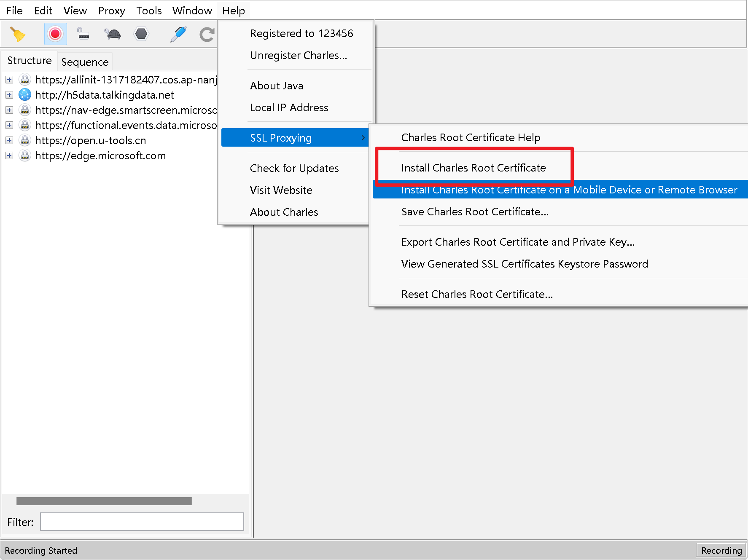
Task: Click the Repeat refresh arrow icon
Action: (207, 34)
